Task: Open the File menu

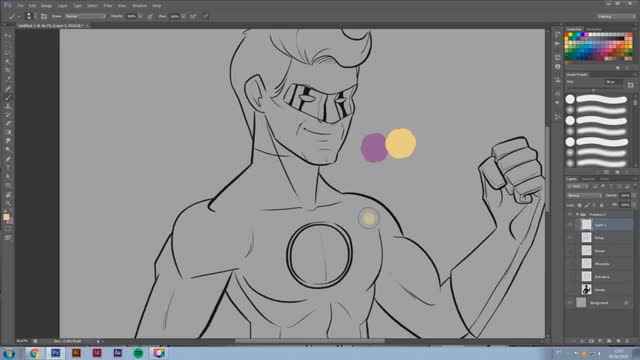Action: click(20, 6)
